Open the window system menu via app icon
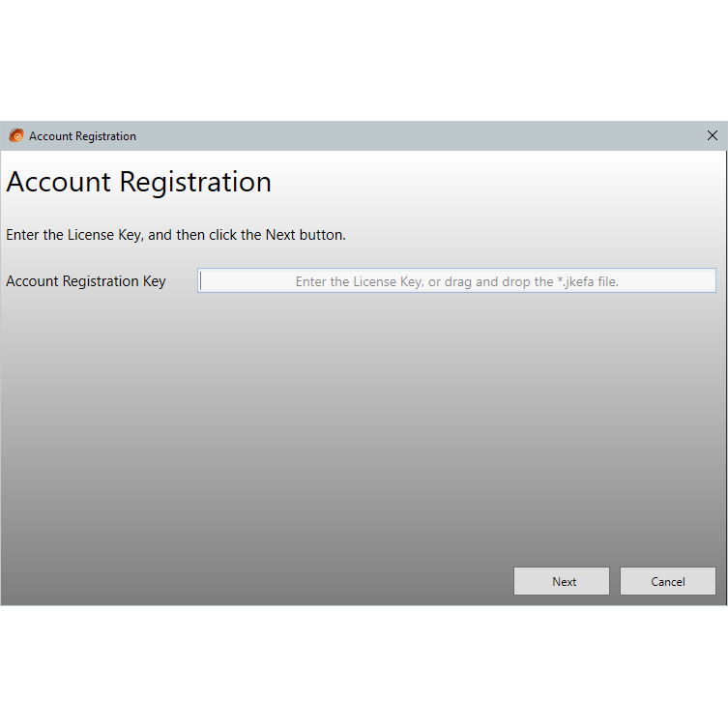Viewport: 728px width, 728px height. [x=15, y=136]
